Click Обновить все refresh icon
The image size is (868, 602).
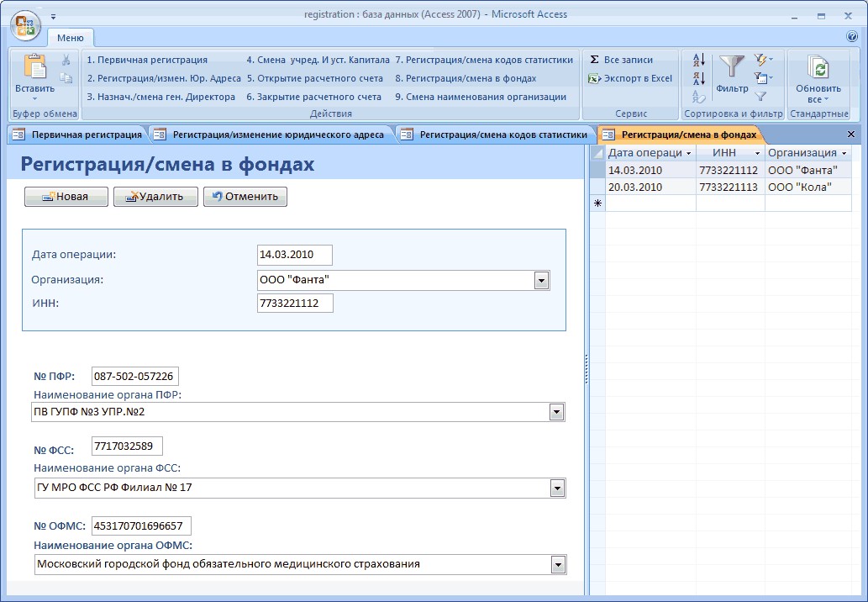point(818,67)
